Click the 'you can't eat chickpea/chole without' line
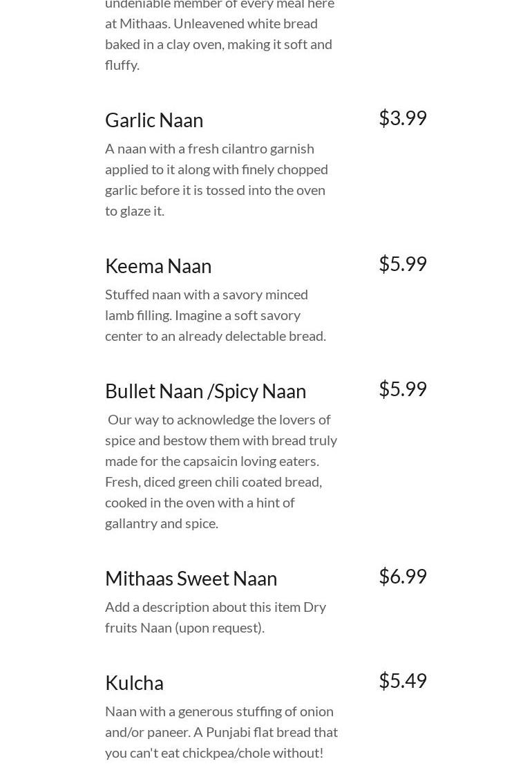Image resolution: width=532 pixels, height=775 pixels. point(214,753)
